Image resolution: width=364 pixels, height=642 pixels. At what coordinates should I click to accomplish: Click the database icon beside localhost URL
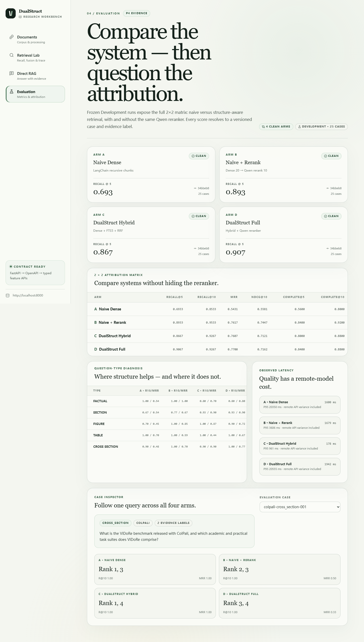(8, 295)
